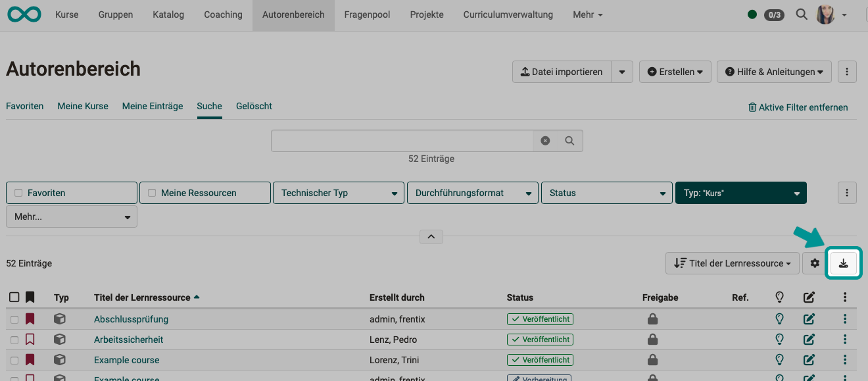The image size is (868, 381).
Task: Start search using the magnifier in search field
Action: coord(569,140)
